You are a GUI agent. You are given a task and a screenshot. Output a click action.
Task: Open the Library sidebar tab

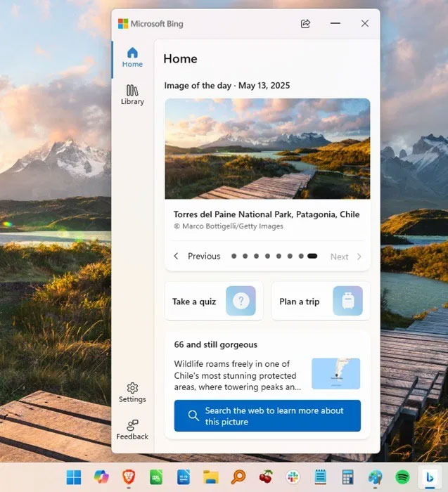(132, 95)
